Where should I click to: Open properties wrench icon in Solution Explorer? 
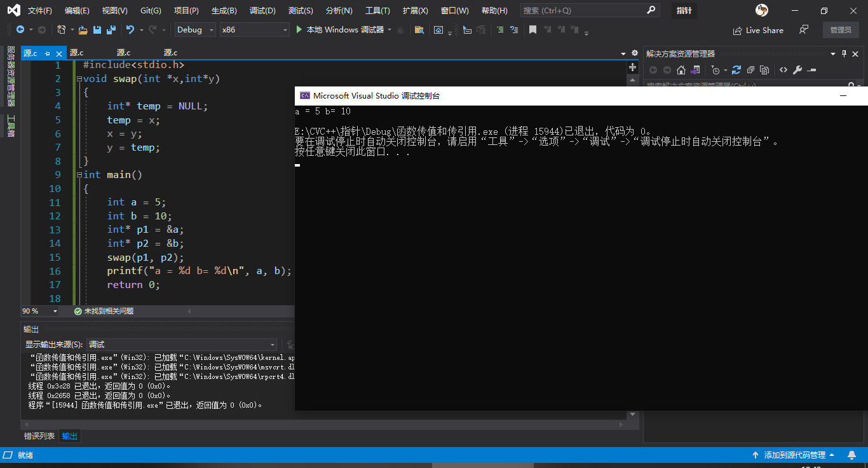pos(797,70)
